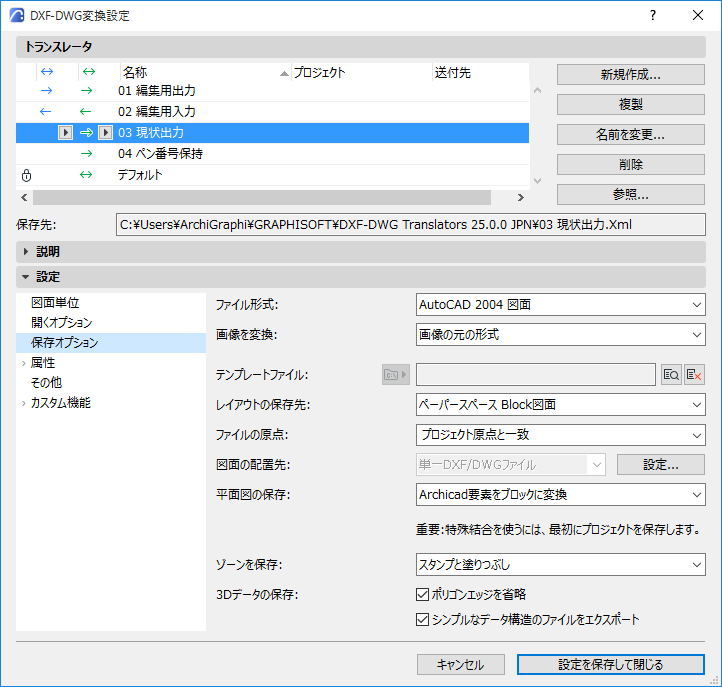Expand the 属性 tree item

click(x=23, y=363)
